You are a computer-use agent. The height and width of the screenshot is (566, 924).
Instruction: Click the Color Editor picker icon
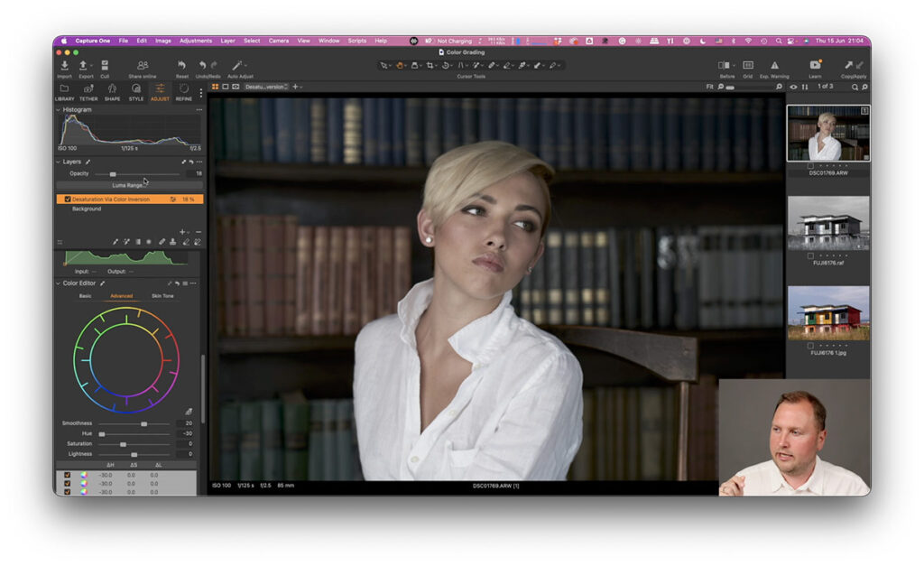[x=103, y=283]
